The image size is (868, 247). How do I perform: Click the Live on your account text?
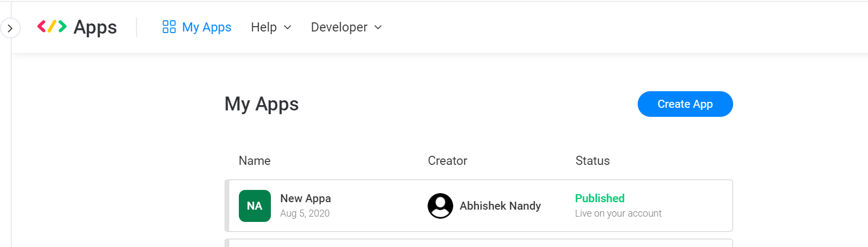[618, 213]
